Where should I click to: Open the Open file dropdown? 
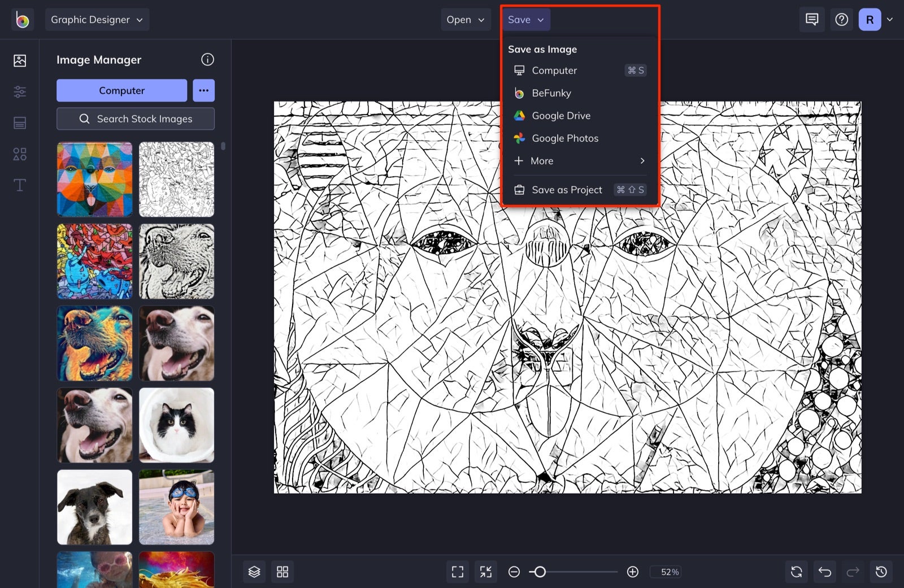(x=465, y=19)
